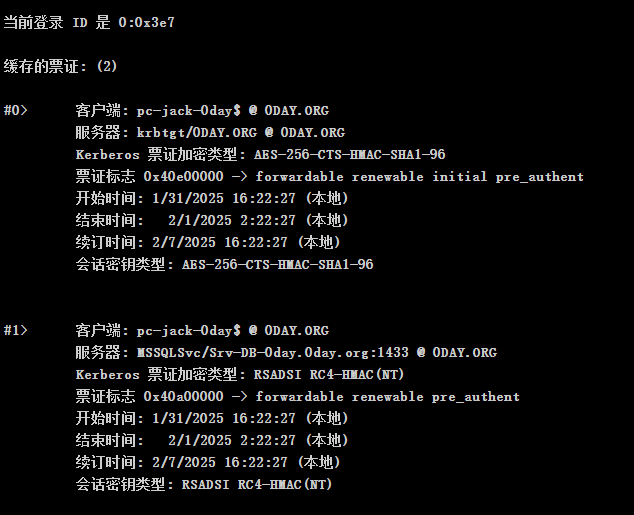Click the AES-256-CTS-HMAC-SHA1-96 session key type

(277, 264)
